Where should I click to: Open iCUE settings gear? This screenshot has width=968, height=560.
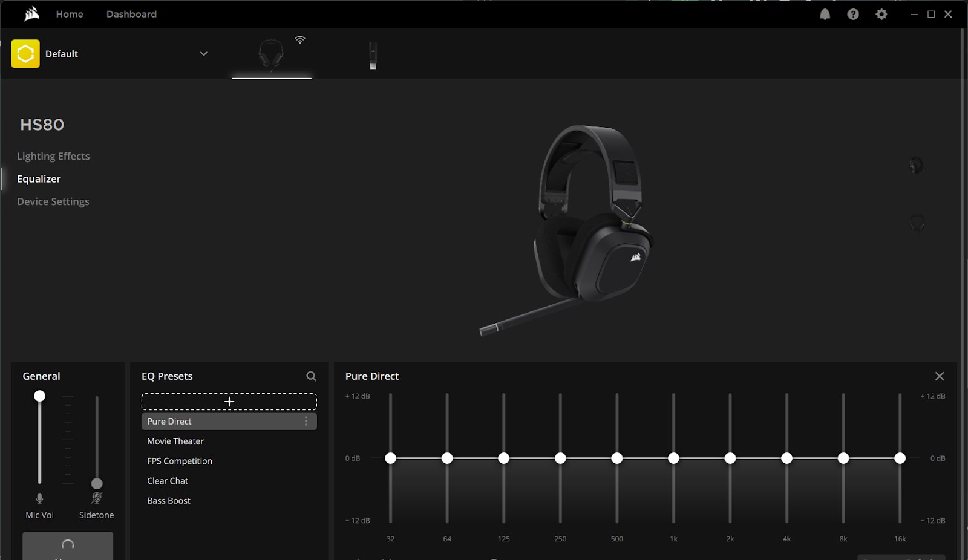click(x=881, y=14)
